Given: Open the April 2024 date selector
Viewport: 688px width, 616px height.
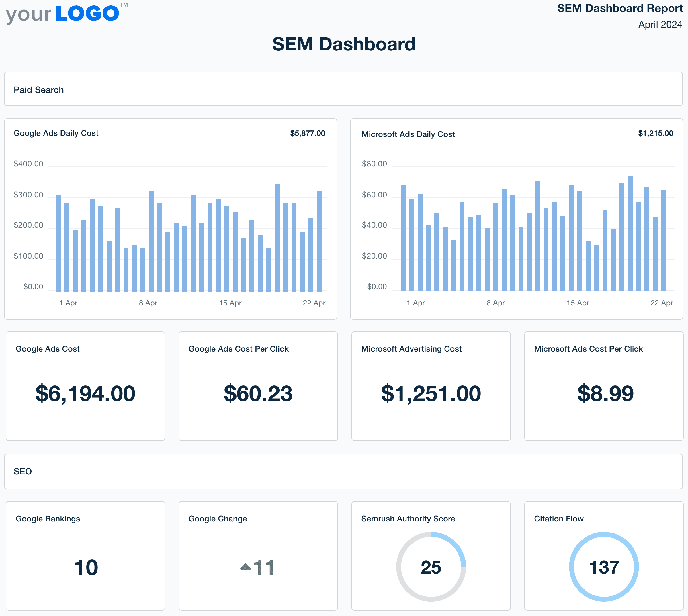Looking at the screenshot, I should coord(660,24).
